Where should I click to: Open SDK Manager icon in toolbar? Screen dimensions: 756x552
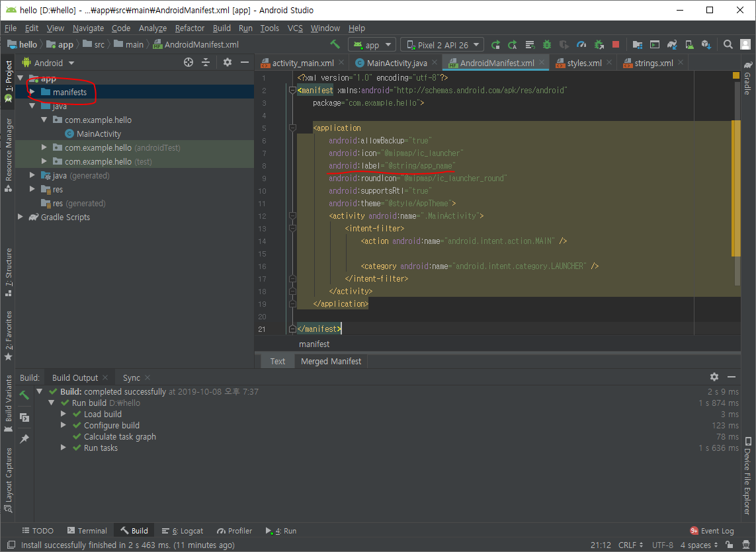[x=706, y=45]
